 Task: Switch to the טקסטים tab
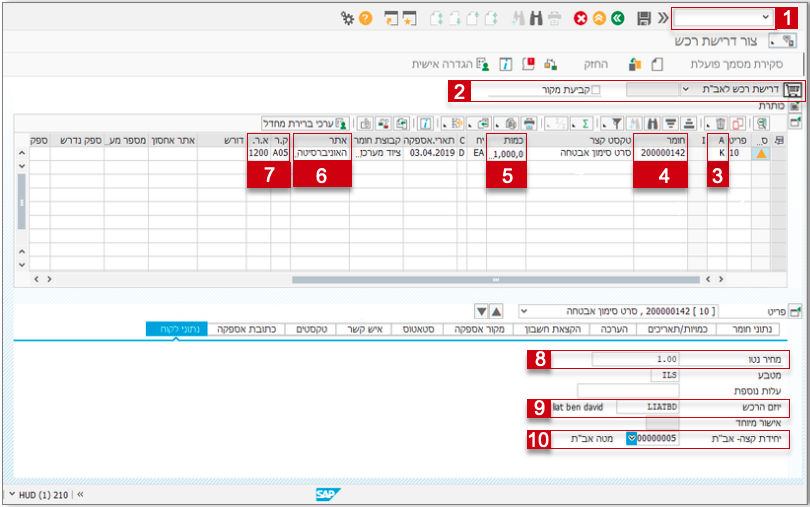[311, 329]
